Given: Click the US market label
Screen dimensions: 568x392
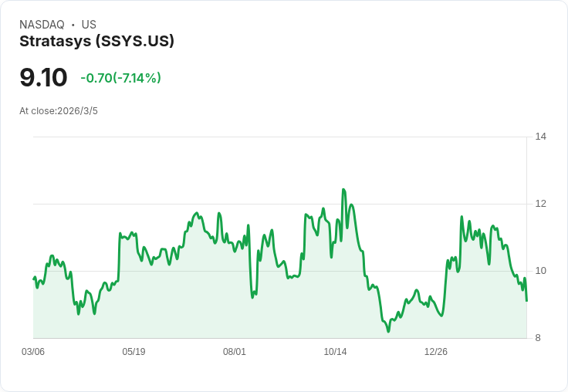Looking at the screenshot, I should 89,25.
